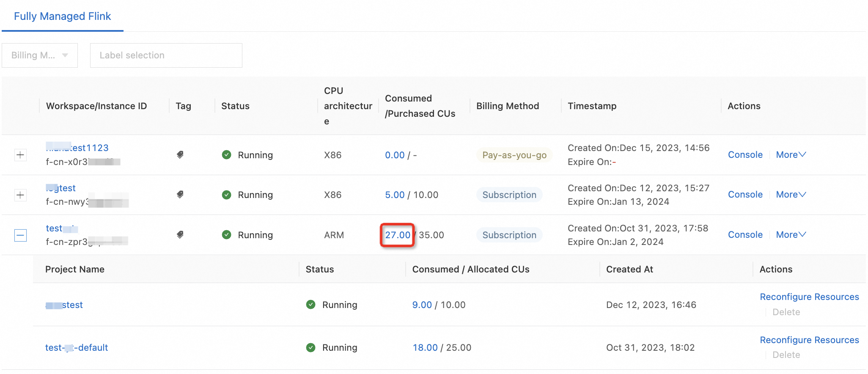Screen dimensions: 868x374
Task: Open More menu for the ARM workspace
Action: [x=791, y=235]
